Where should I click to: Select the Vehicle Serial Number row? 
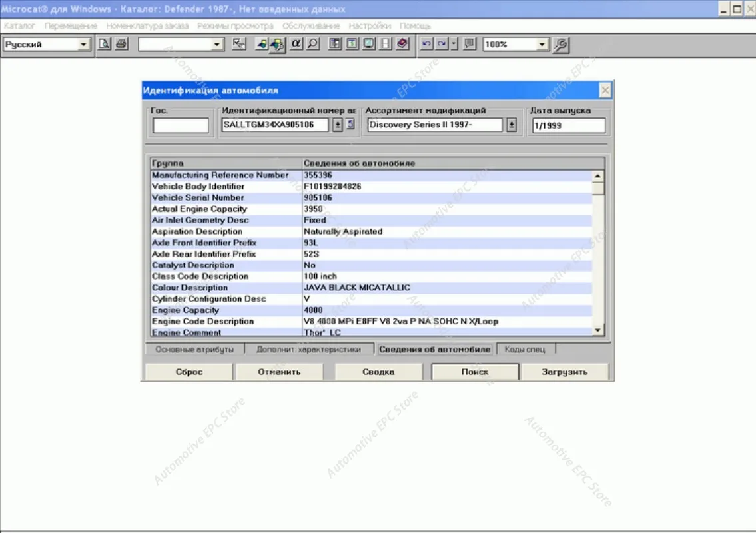coord(371,198)
